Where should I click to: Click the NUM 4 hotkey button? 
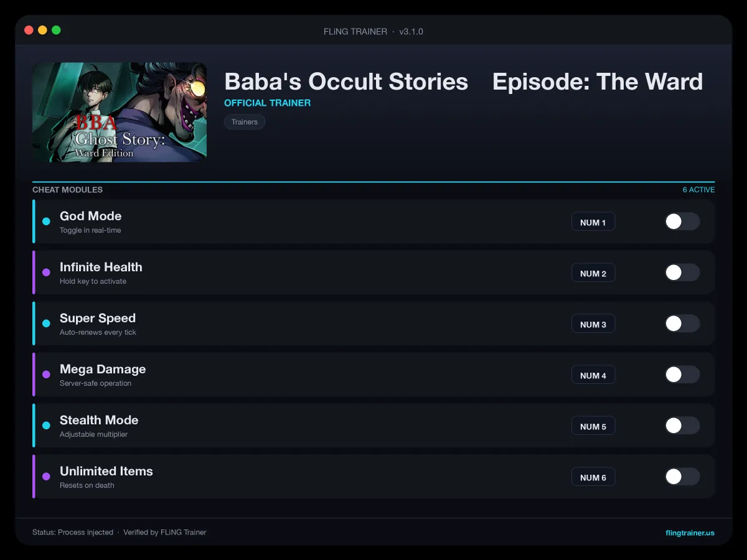pyautogui.click(x=593, y=375)
